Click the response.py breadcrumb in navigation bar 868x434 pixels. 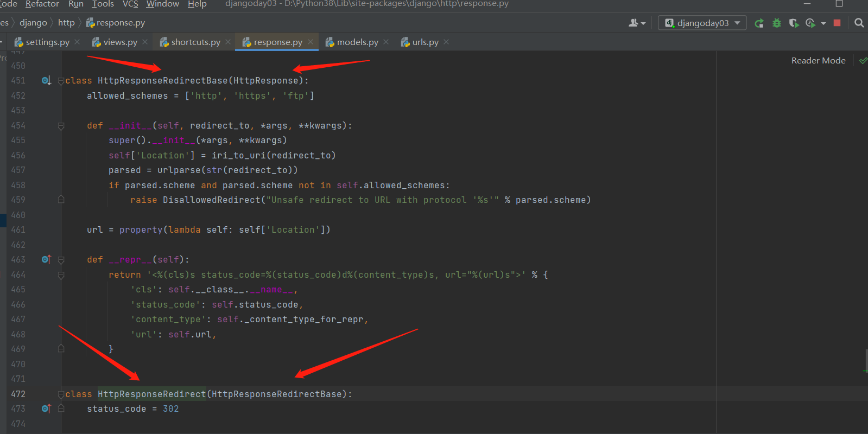click(x=116, y=23)
